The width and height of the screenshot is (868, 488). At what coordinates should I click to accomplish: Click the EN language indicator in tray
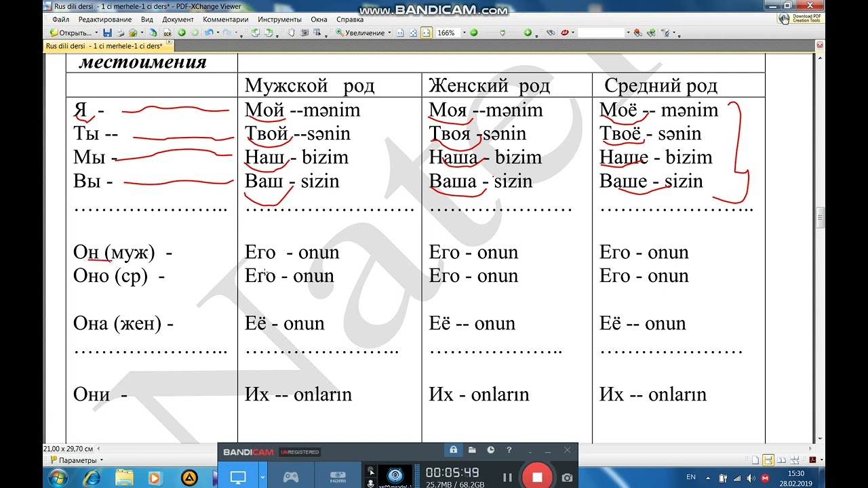[x=691, y=477]
